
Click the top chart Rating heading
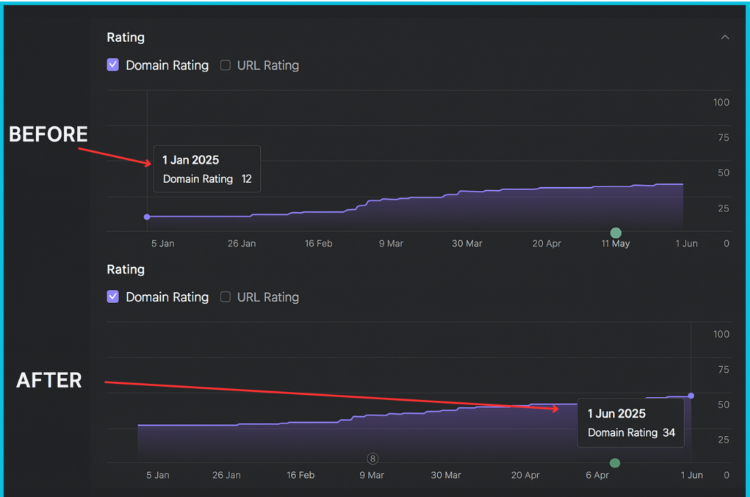tap(126, 37)
